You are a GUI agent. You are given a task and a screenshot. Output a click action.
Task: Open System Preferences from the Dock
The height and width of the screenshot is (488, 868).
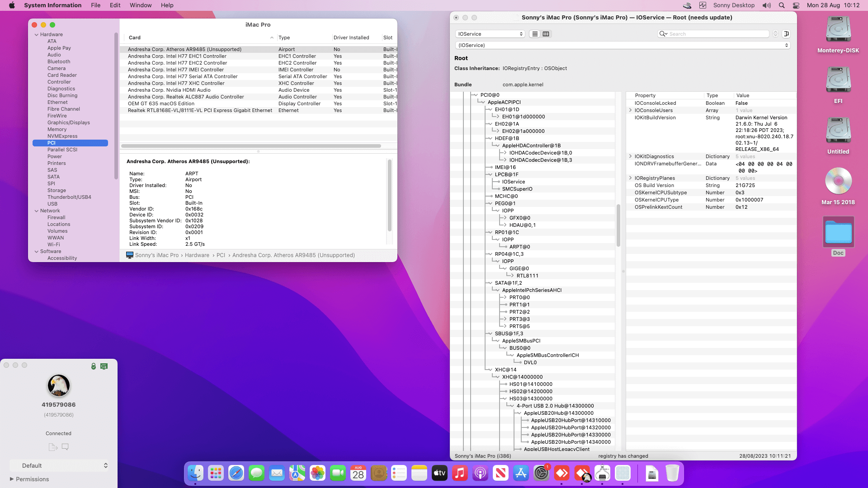coord(541,473)
